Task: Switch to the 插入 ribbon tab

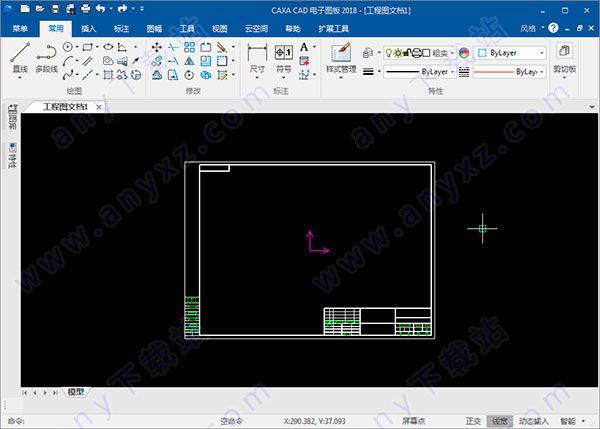Action: tap(88, 29)
